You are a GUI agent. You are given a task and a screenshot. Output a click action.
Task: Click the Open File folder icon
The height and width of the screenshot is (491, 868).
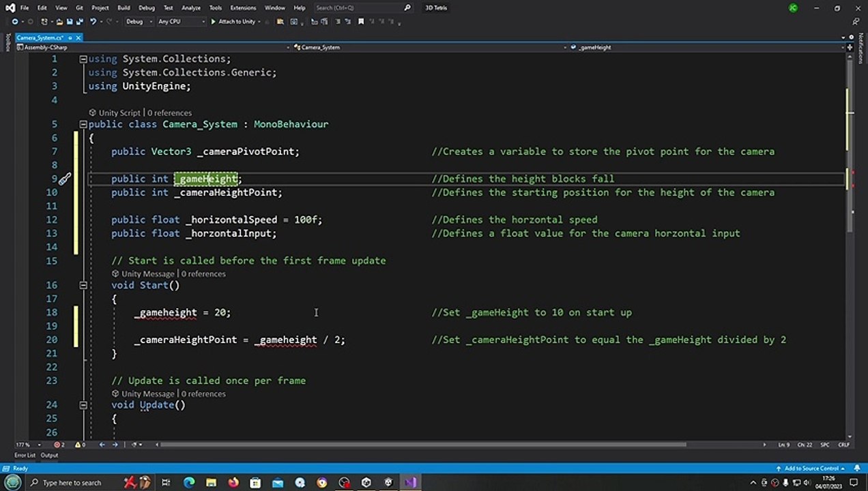click(58, 21)
